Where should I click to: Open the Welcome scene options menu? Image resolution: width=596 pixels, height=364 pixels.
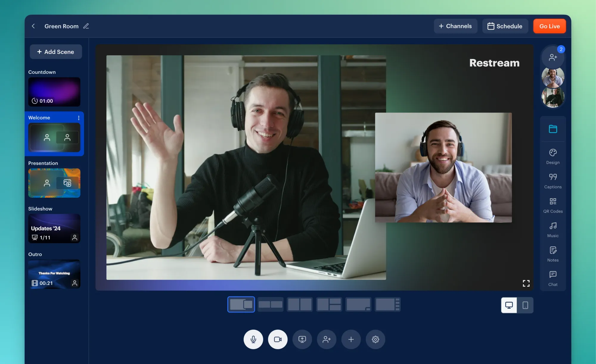click(x=78, y=118)
